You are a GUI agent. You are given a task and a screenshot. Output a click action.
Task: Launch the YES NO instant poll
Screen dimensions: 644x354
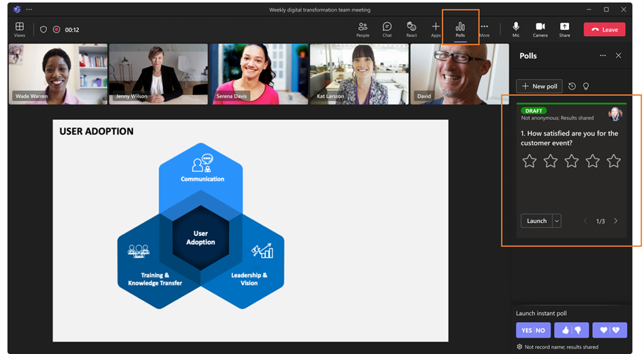coord(533,330)
